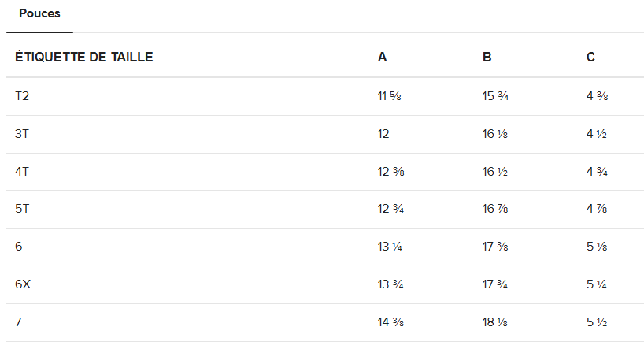Click the 12 ¾ value for size 5T
Viewport: 644px width, 342px height.
tap(390, 208)
